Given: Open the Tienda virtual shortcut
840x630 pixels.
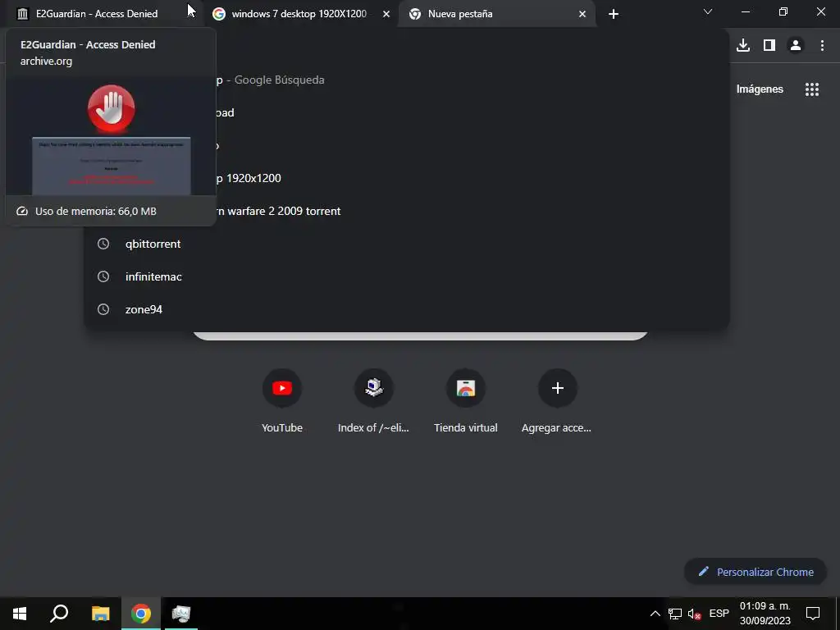Looking at the screenshot, I should pos(466,401).
